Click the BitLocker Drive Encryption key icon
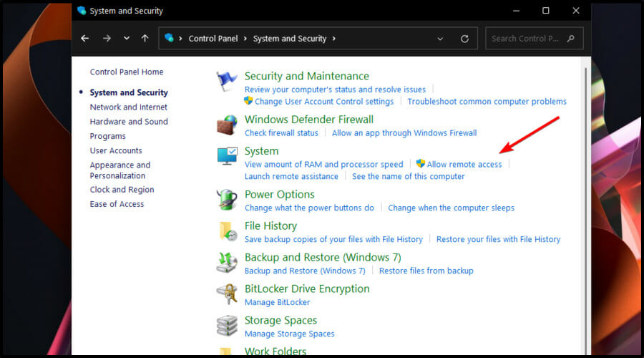The image size is (644, 358). 227,294
